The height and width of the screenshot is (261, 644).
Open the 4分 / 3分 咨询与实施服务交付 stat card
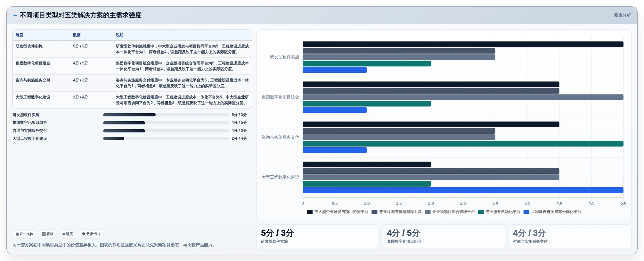click(570, 236)
